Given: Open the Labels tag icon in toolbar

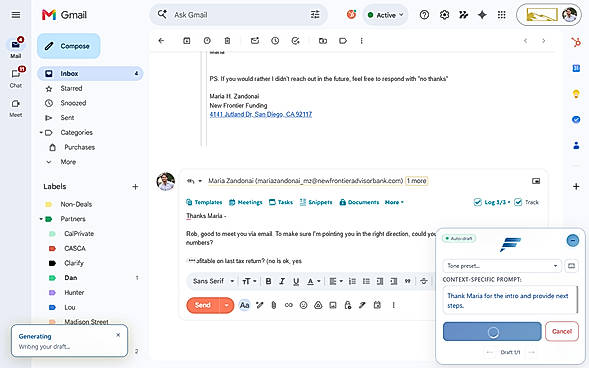Looking at the screenshot, I should [343, 41].
